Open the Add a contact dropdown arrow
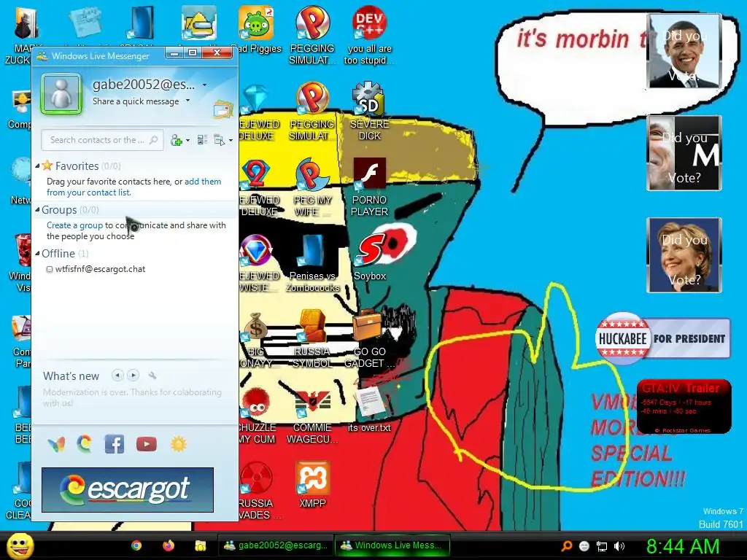Screen dimensions: 747x560 [x=187, y=140]
